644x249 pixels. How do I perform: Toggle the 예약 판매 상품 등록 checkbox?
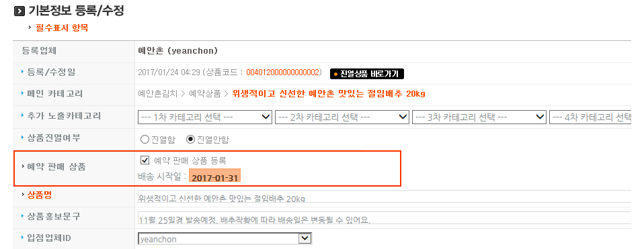tap(145, 160)
